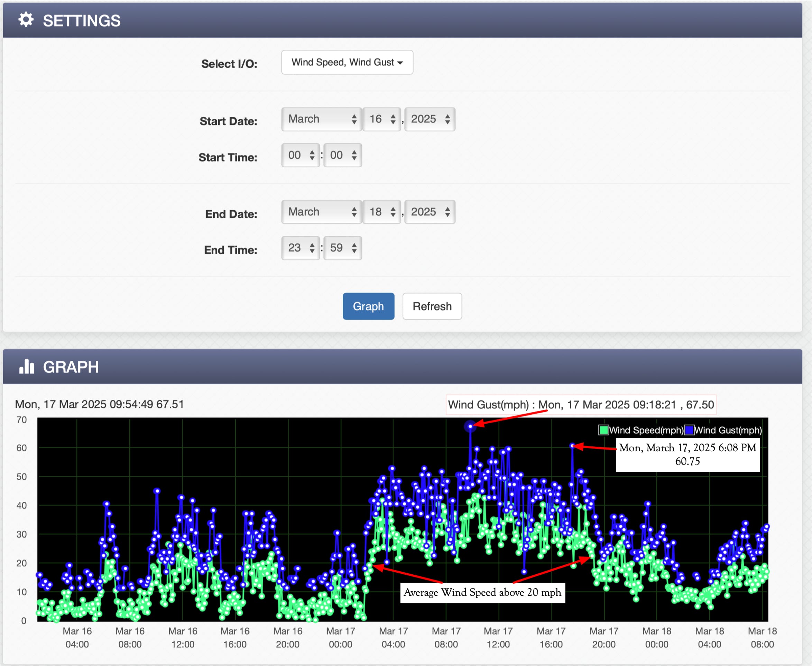The height and width of the screenshot is (666, 812).
Task: Open the End Time minute 59 selector
Action: tap(343, 248)
